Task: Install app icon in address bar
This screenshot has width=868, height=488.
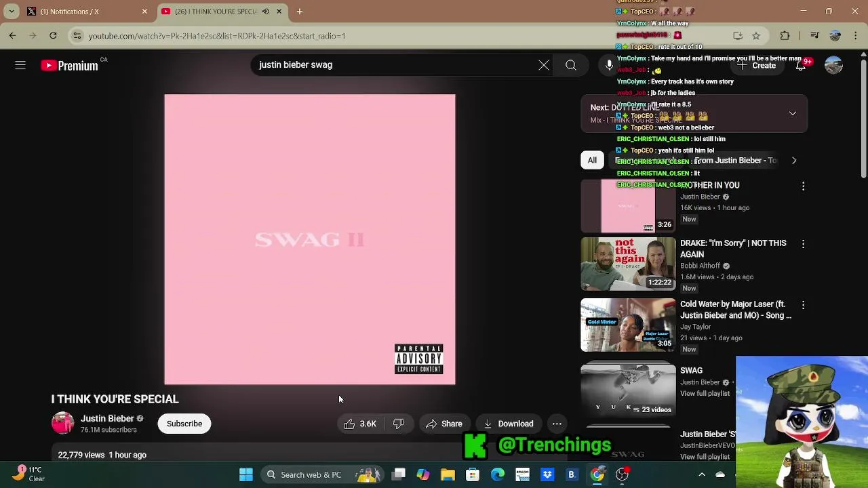Action: click(738, 36)
